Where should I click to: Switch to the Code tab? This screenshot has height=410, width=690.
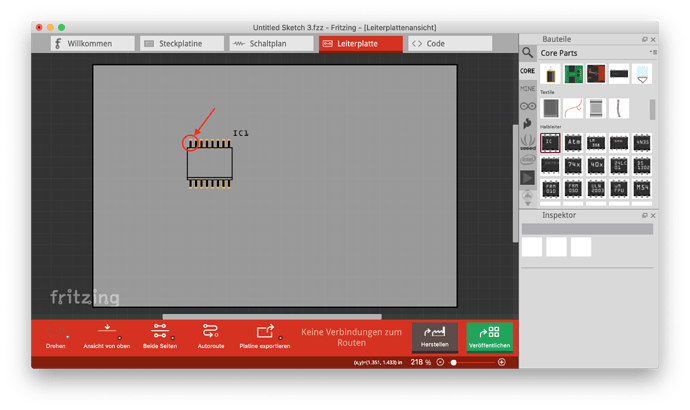click(x=450, y=44)
